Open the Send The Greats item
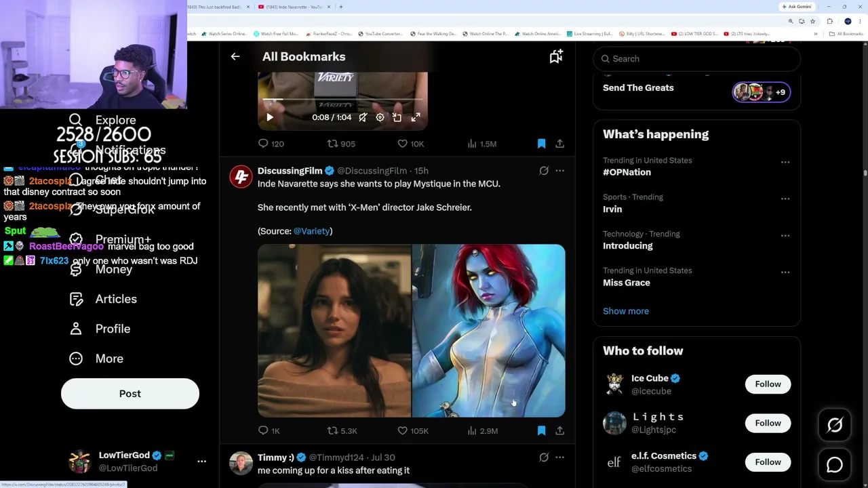 [638, 88]
